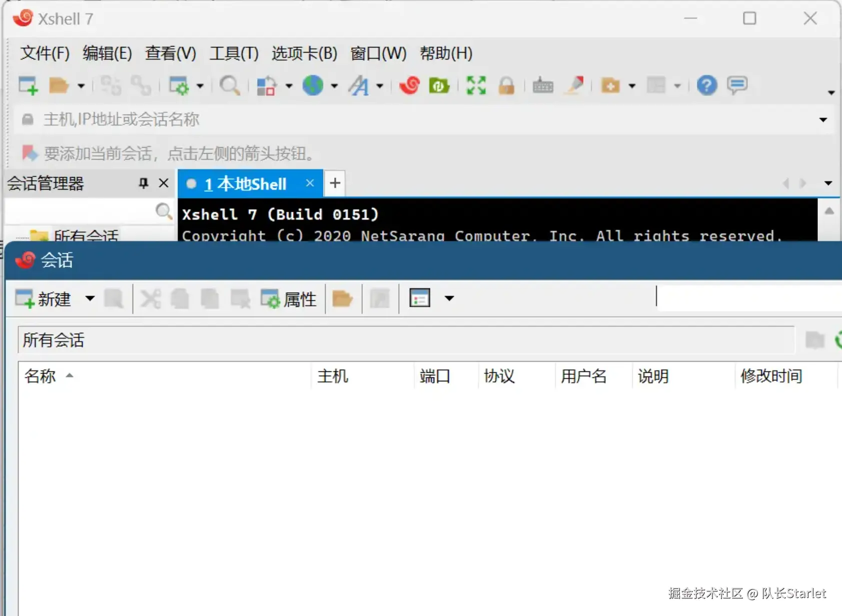842x616 pixels.
Task: Sort sessions by 说明 column header
Action: coord(683,376)
